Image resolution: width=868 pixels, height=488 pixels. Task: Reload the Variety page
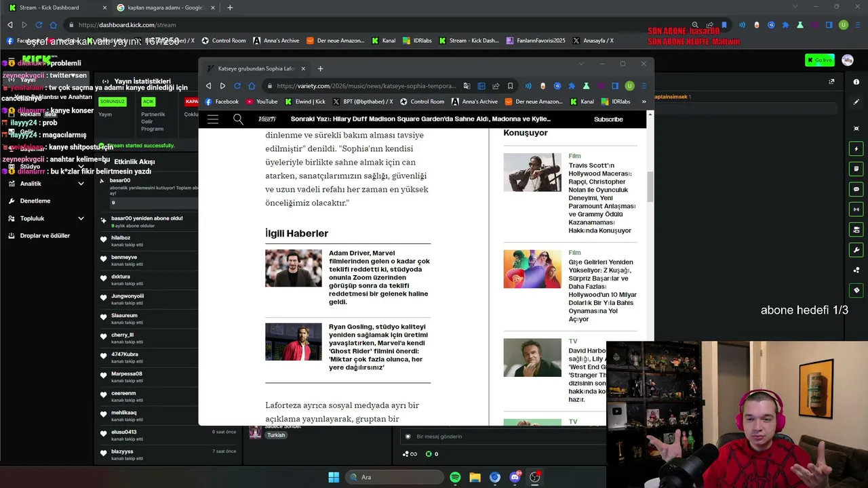pyautogui.click(x=237, y=86)
